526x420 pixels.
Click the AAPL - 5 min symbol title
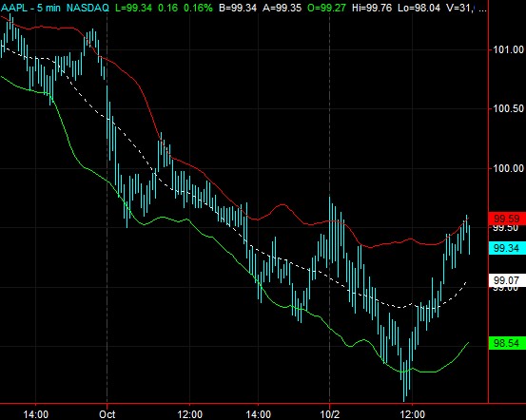30,8
